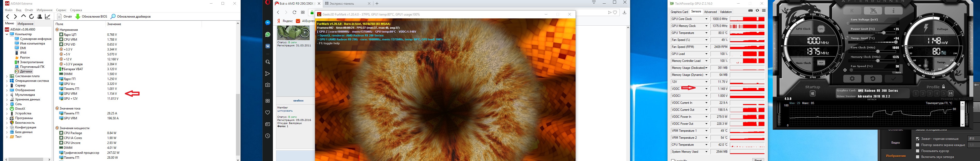Click the Opera sidebar snapshot camera icon
Screen dimensions: 980x161
[268, 85]
